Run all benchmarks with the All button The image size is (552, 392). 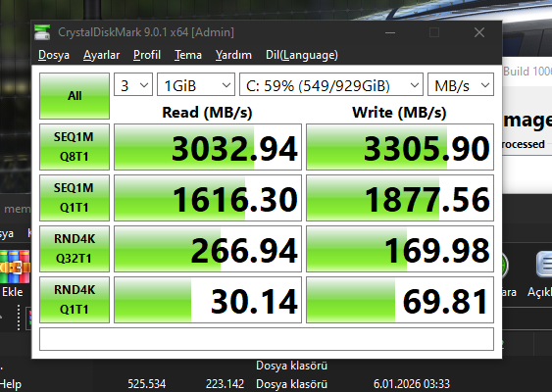75,96
